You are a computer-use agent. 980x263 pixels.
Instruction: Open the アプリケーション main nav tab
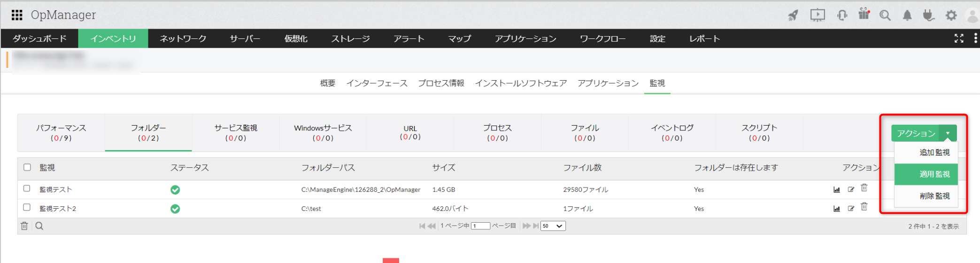pos(525,38)
